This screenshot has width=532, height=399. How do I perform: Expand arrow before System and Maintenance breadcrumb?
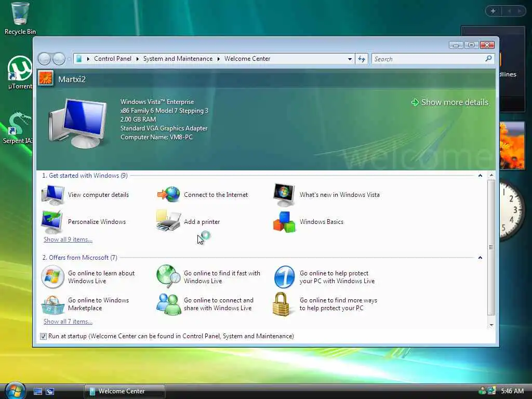[x=137, y=59]
